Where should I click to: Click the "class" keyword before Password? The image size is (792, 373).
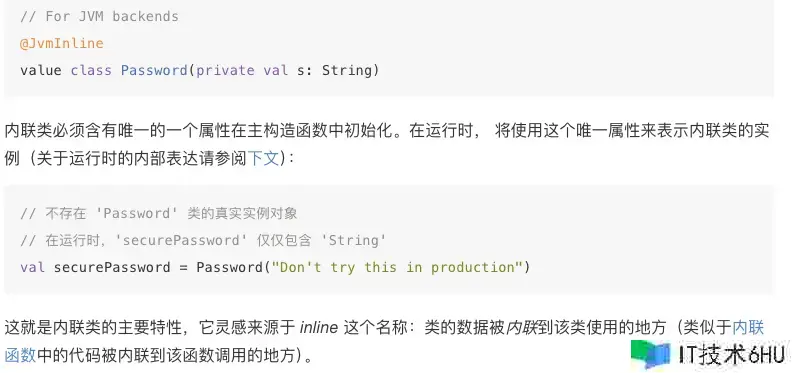pyautogui.click(x=91, y=70)
